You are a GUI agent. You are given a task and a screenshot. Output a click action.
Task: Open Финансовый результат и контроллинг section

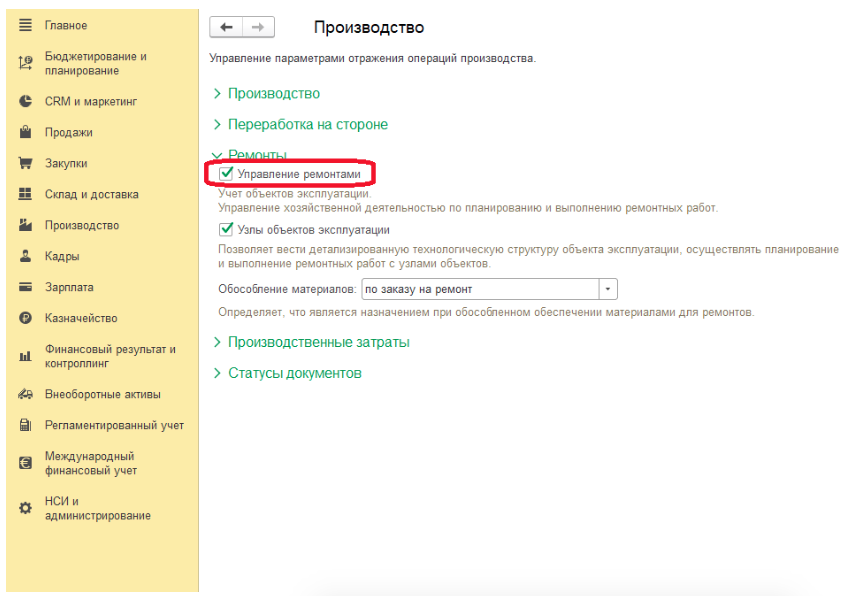click(110, 356)
